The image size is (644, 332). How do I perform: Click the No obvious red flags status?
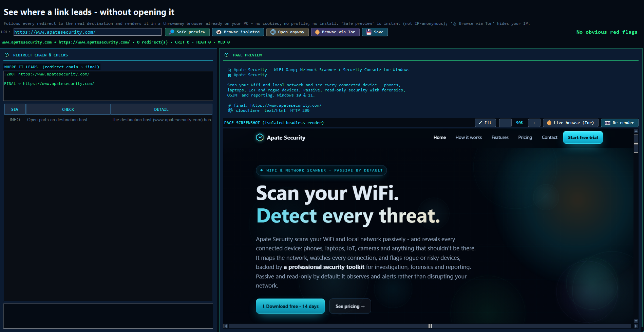607,32
